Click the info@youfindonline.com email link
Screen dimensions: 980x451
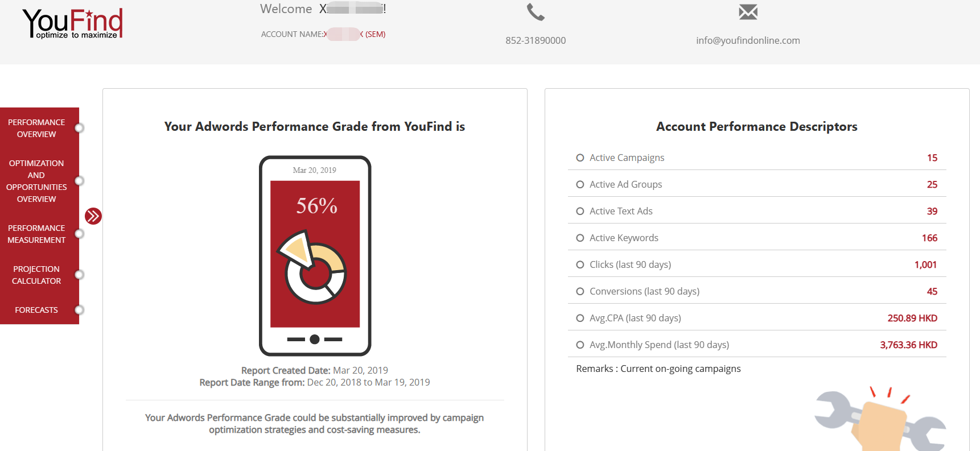click(x=748, y=40)
